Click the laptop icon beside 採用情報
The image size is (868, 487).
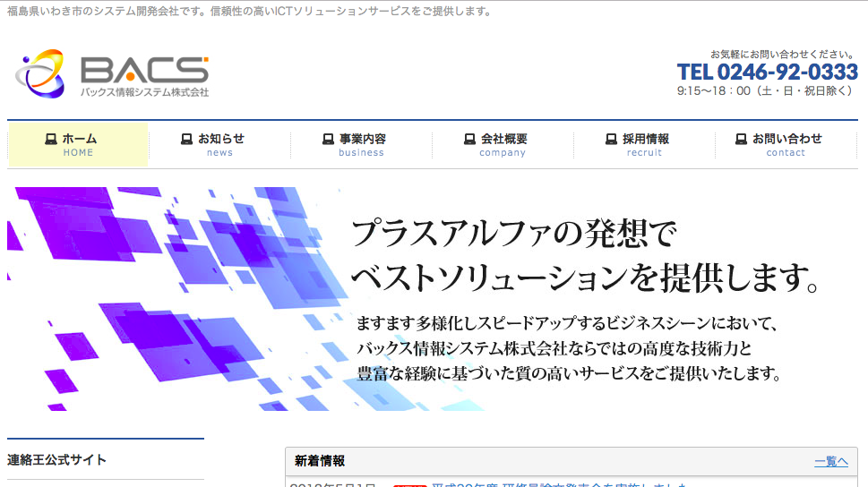[x=611, y=139]
